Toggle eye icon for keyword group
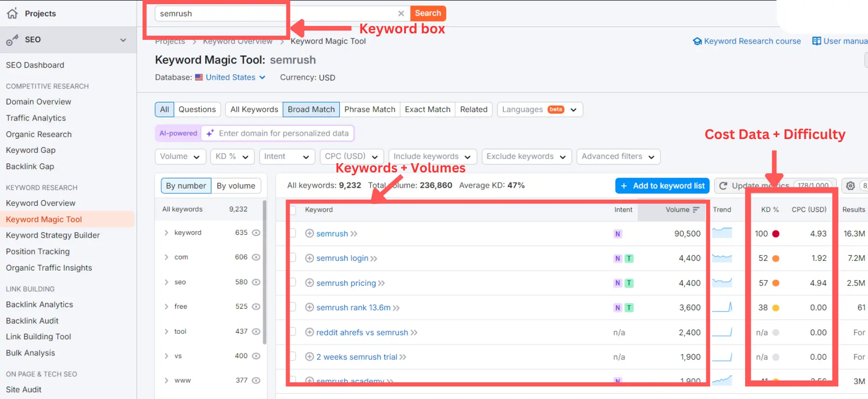868x399 pixels. pyautogui.click(x=256, y=233)
